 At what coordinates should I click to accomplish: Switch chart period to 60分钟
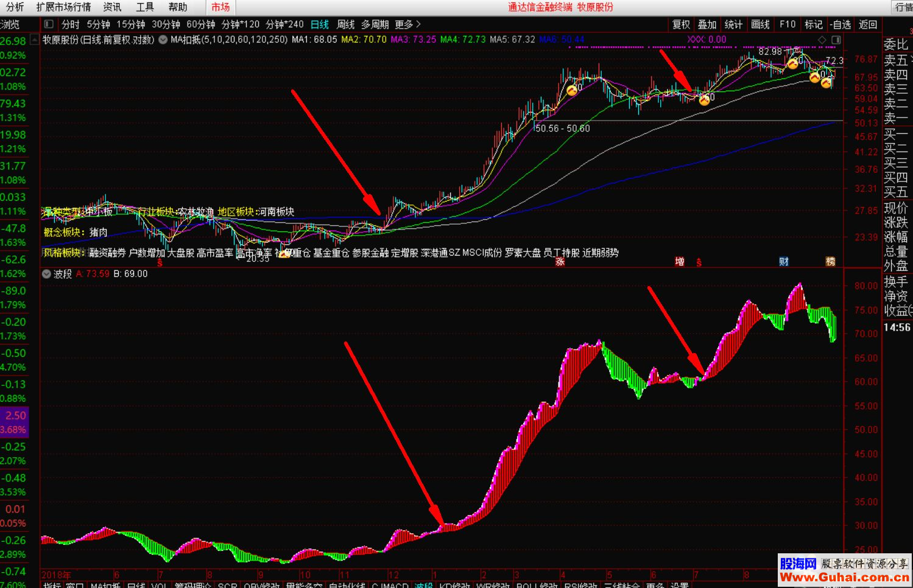201,24
